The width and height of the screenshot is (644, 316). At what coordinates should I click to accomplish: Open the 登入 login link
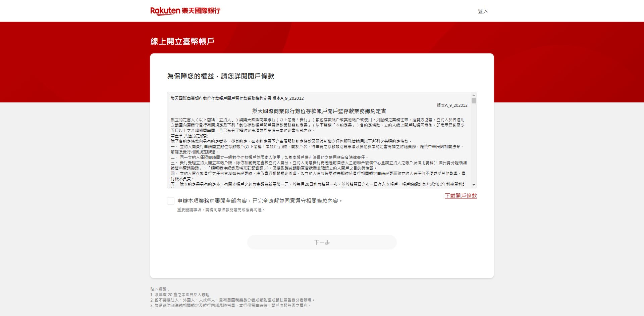coord(483,11)
